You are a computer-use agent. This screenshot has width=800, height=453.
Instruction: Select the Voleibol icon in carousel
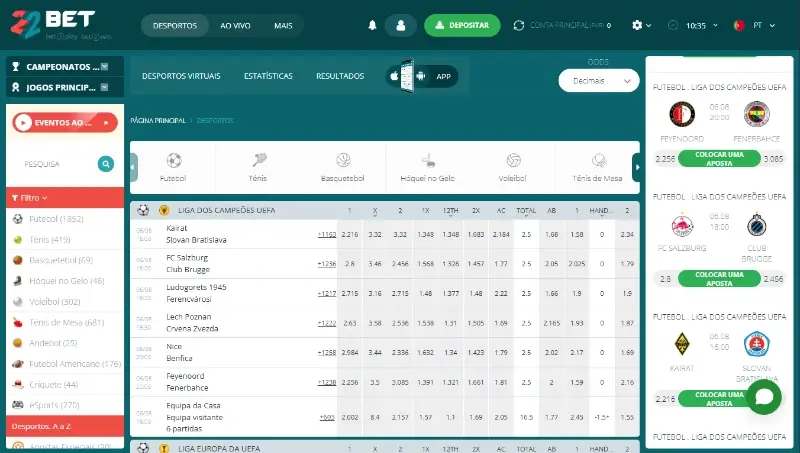pos(513,161)
